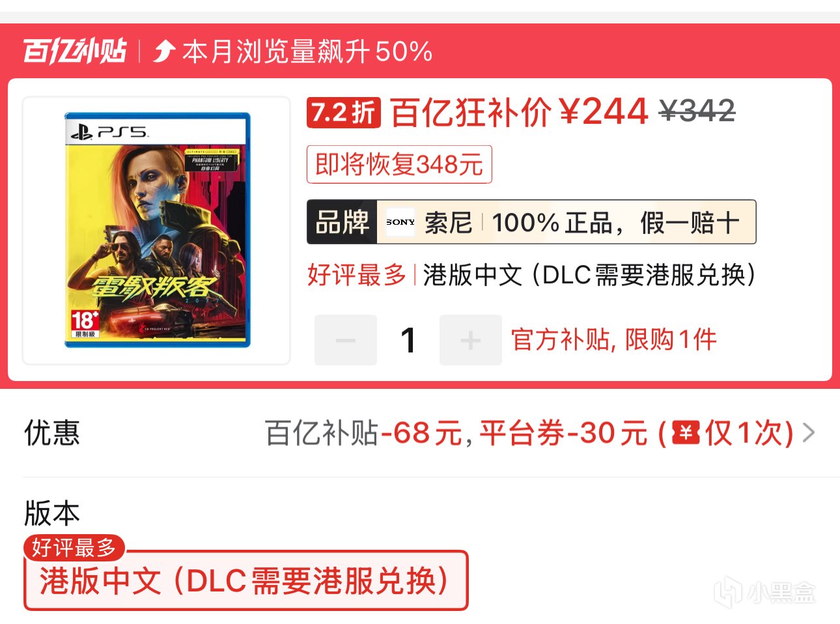Open the 百亿补贴-68元 discount row
The width and height of the screenshot is (840, 624).
(x=540, y=433)
